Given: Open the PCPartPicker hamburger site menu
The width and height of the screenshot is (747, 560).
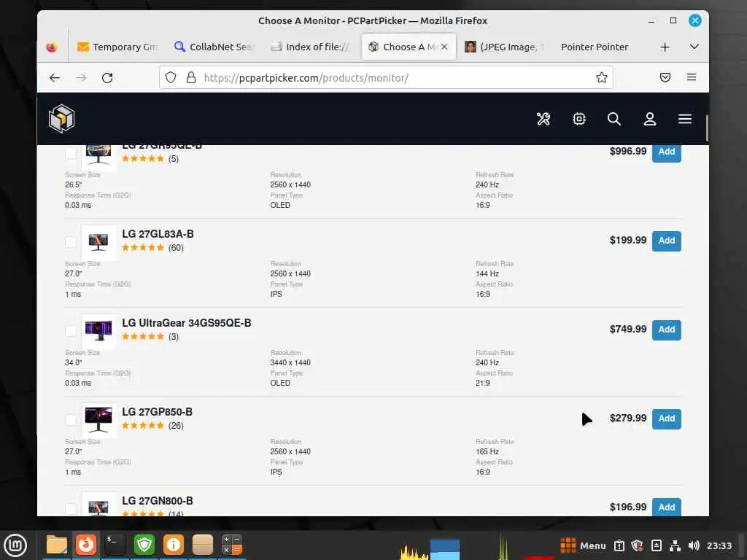Looking at the screenshot, I should click(x=685, y=119).
